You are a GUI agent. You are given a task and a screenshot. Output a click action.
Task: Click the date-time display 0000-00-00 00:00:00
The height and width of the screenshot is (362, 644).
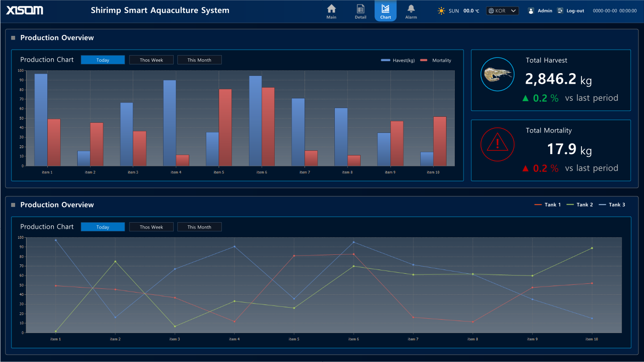(x=615, y=11)
